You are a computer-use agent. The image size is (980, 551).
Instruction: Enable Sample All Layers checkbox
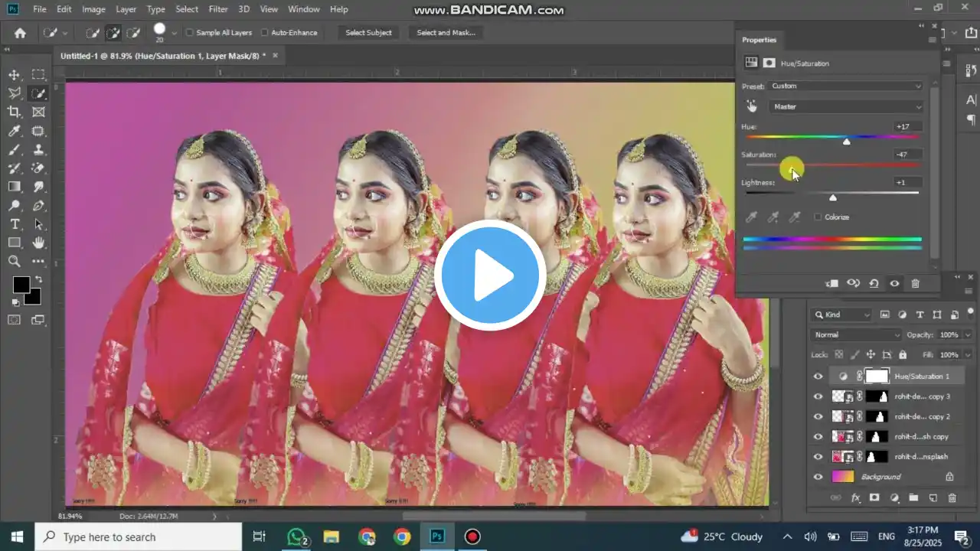(190, 33)
